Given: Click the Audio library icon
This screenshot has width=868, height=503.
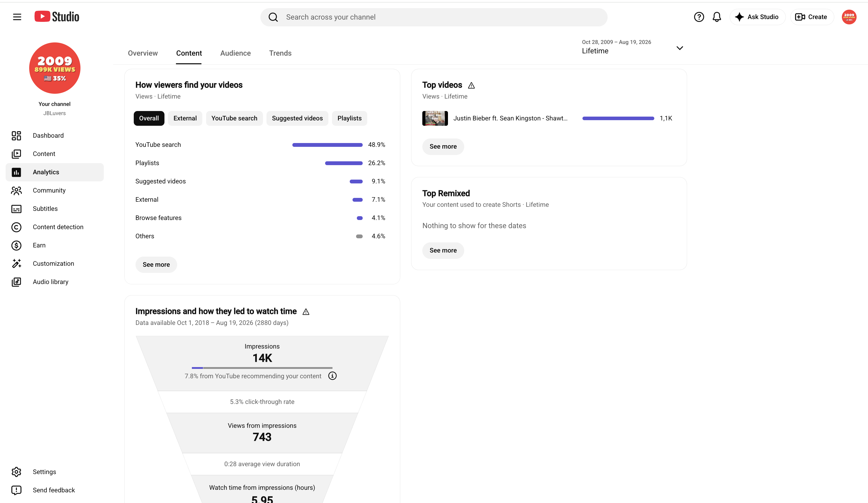Looking at the screenshot, I should tap(16, 282).
